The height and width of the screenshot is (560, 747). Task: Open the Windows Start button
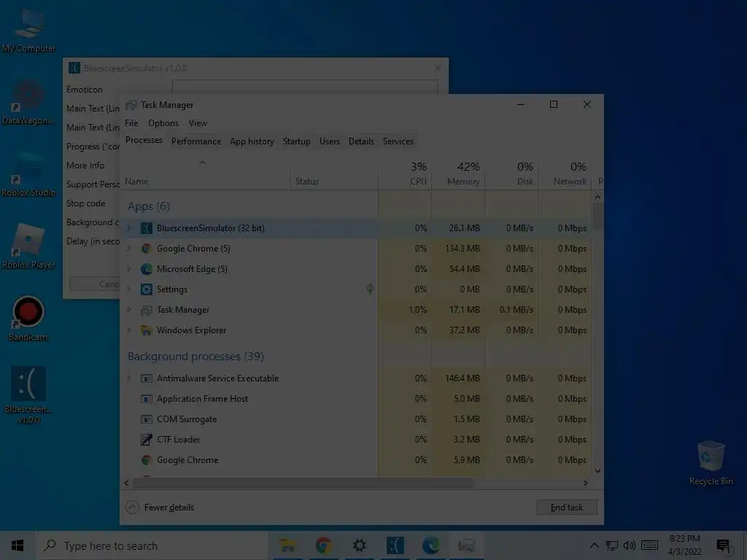tap(18, 545)
